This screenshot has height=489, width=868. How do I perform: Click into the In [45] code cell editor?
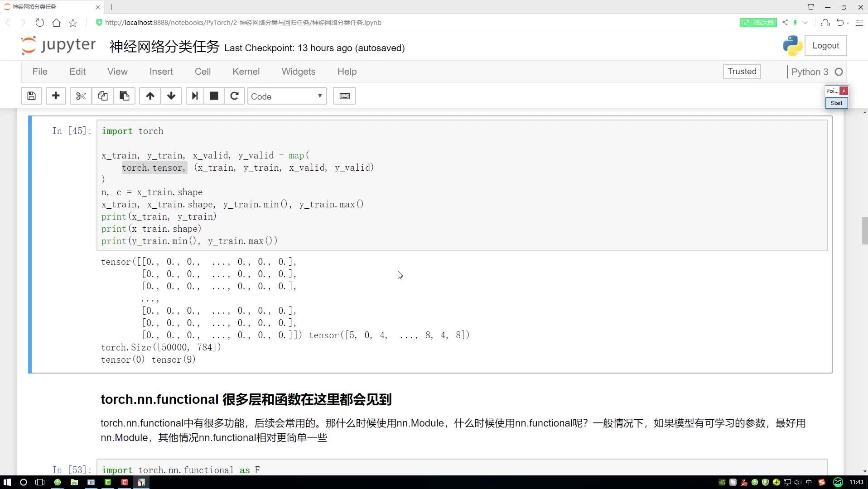462,186
